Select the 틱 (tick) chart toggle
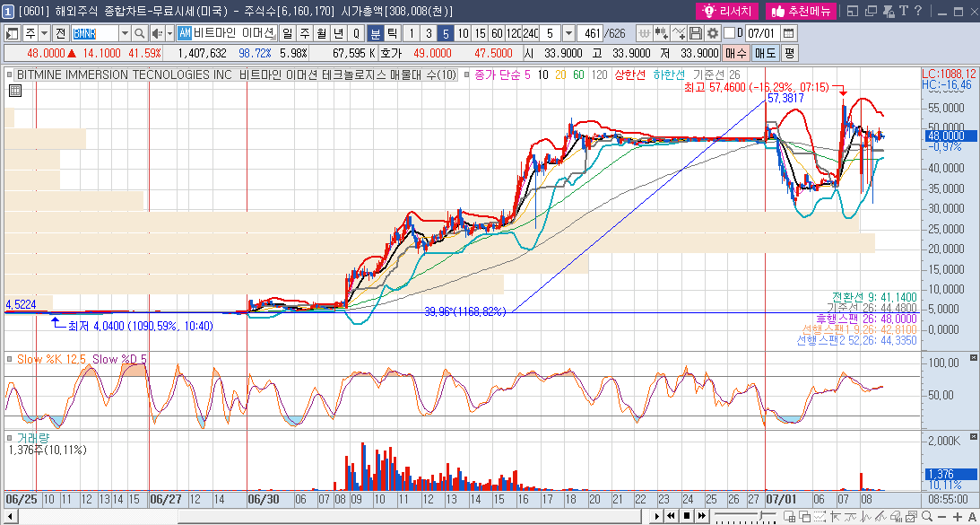This screenshot has height=525, width=980. tap(392, 33)
